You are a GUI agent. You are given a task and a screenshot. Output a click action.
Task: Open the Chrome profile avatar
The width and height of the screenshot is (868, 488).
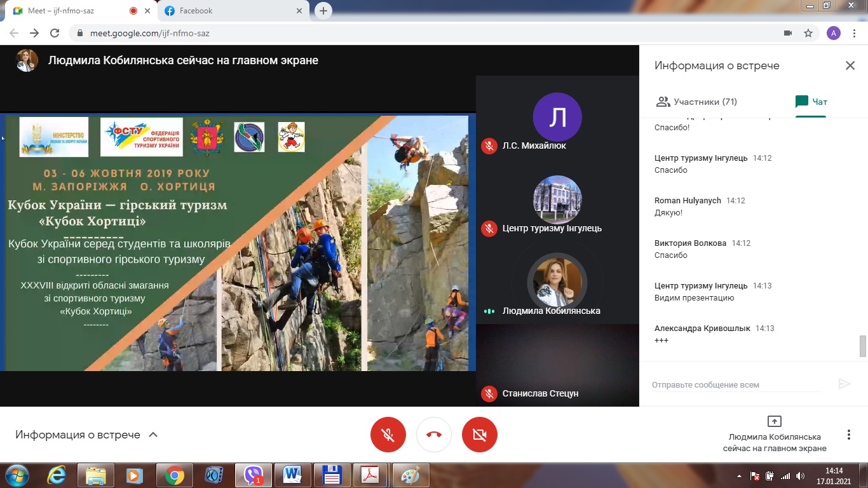click(x=834, y=33)
